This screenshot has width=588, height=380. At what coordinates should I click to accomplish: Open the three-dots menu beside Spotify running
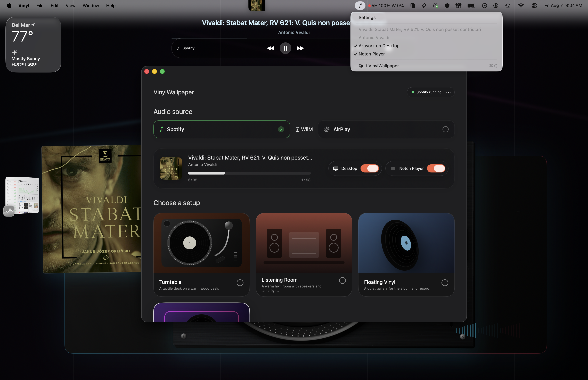tap(448, 92)
